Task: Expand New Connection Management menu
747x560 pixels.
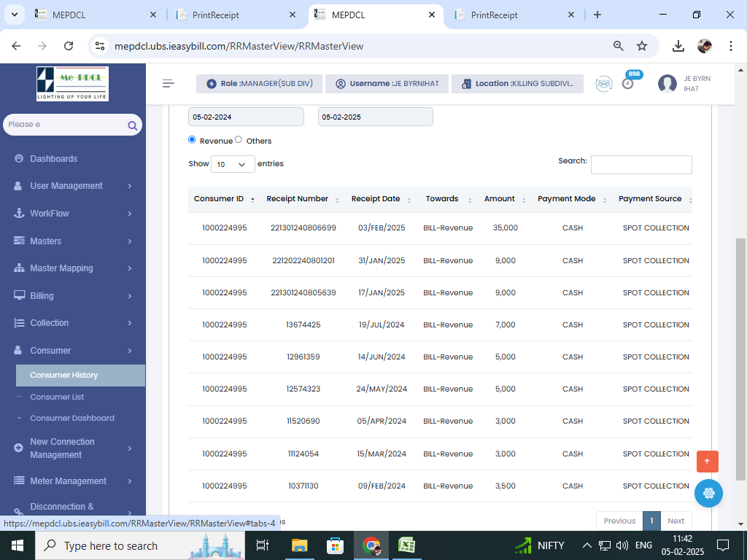Action: click(72, 448)
